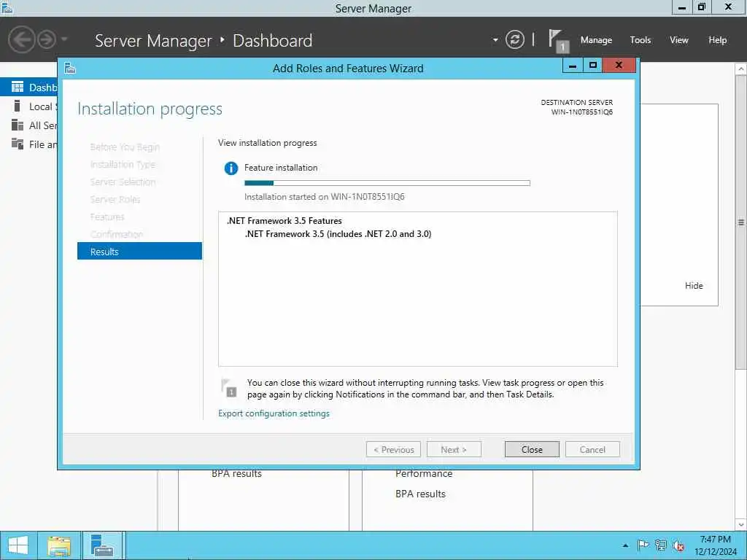This screenshot has height=560, width=747.
Task: Expand the dropdown arrow left of Refresh
Action: pyautogui.click(x=495, y=40)
